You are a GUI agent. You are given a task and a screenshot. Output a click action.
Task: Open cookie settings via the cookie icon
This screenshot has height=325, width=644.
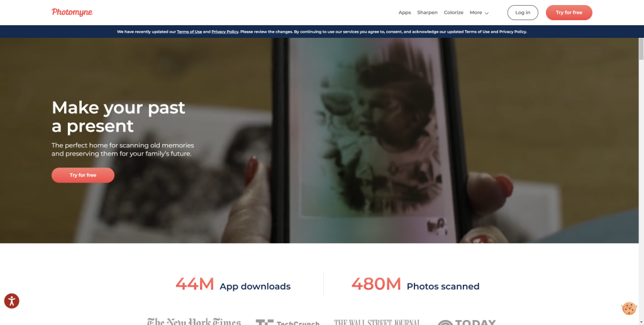[629, 308]
